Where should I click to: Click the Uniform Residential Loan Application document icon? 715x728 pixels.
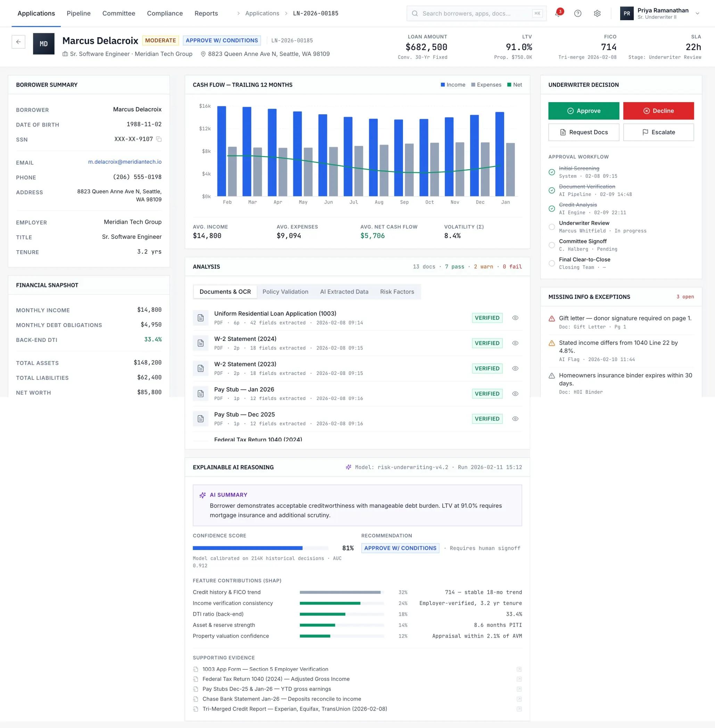[x=200, y=318]
